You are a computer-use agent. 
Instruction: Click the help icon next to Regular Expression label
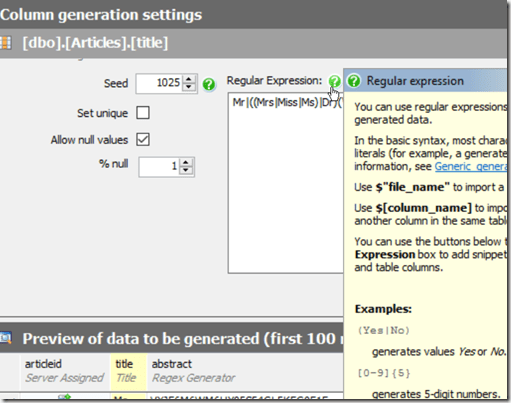(334, 81)
